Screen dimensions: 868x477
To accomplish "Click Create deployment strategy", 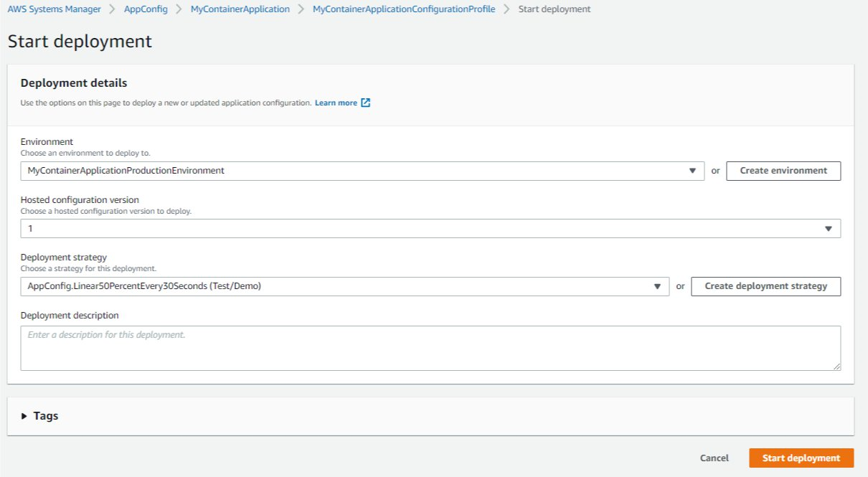I will coord(765,285).
